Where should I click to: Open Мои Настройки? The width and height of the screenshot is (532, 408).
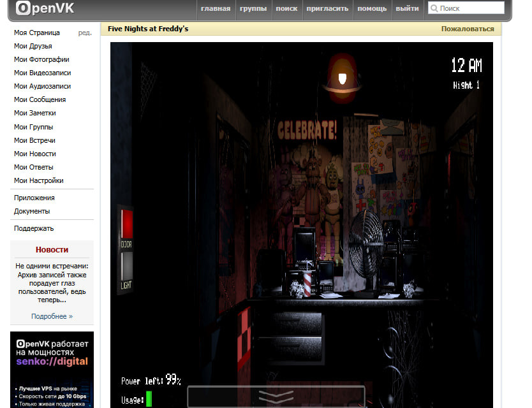click(x=39, y=180)
